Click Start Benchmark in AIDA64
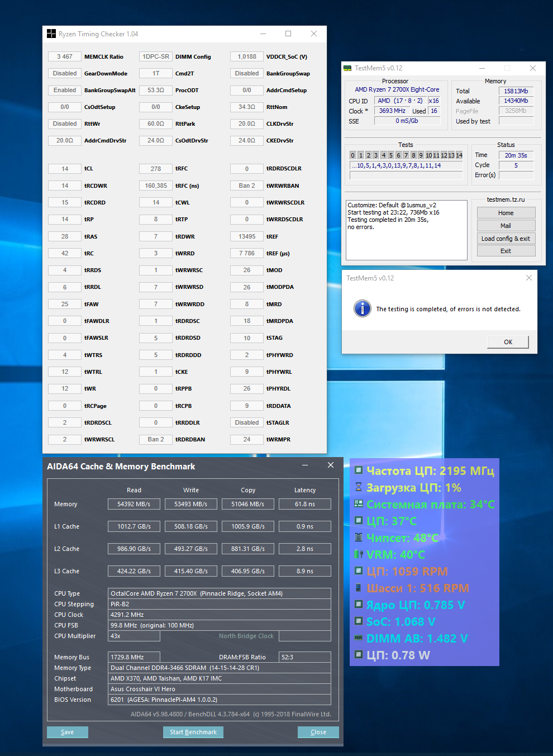553x756 pixels. (193, 732)
